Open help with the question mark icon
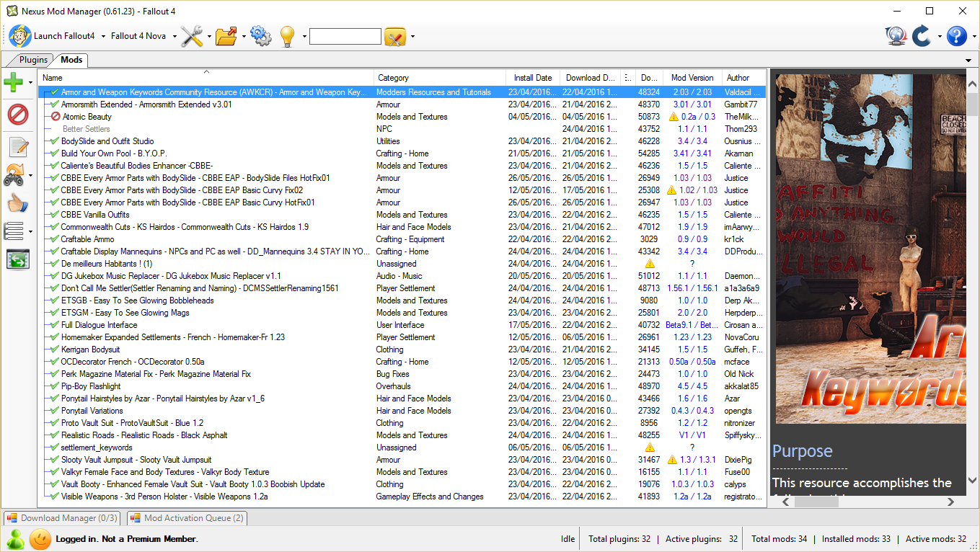This screenshot has width=980, height=552. (x=956, y=36)
